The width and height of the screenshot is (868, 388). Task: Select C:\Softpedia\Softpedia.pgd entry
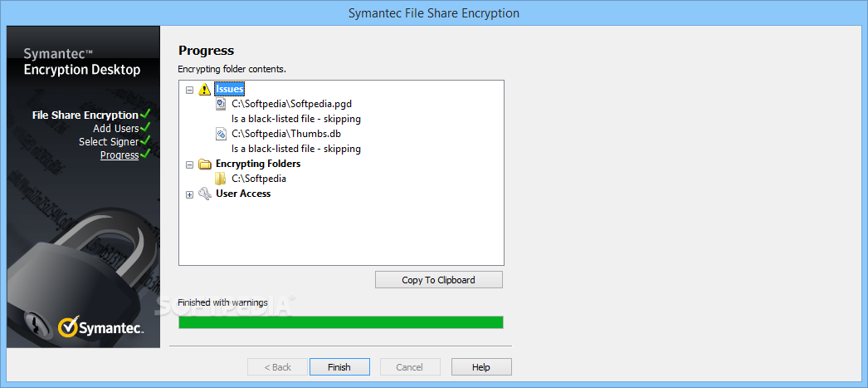292,104
